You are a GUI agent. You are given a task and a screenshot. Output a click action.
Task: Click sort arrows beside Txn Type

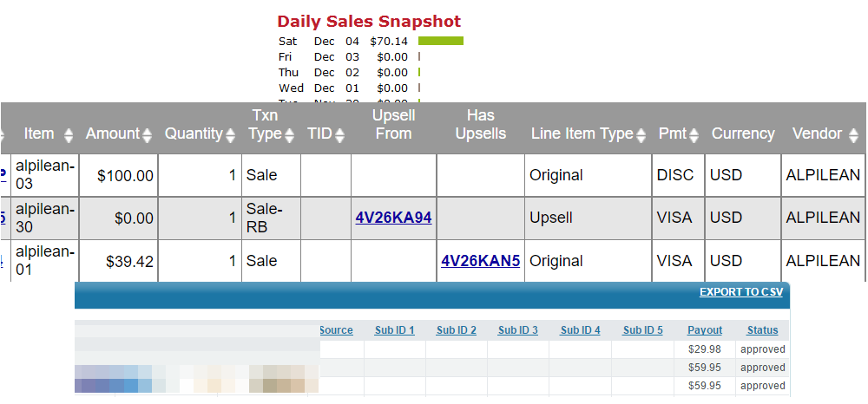(289, 135)
